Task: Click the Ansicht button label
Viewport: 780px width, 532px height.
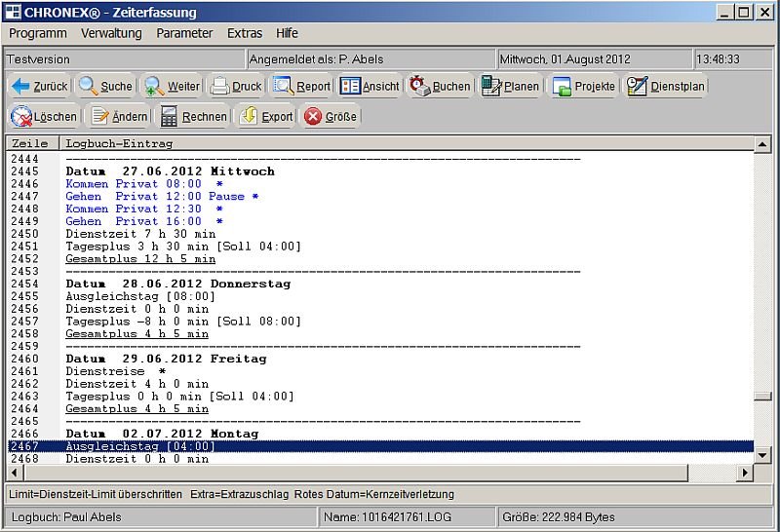Action: click(381, 87)
